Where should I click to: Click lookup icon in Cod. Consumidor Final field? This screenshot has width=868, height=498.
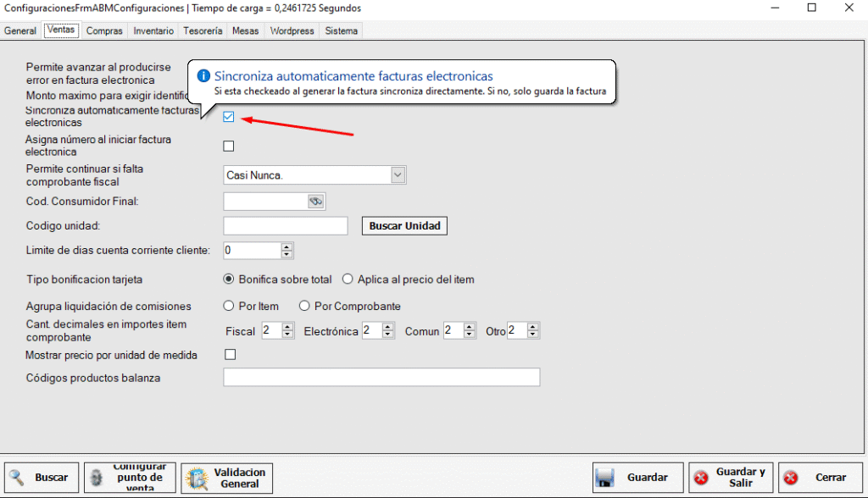(x=315, y=202)
